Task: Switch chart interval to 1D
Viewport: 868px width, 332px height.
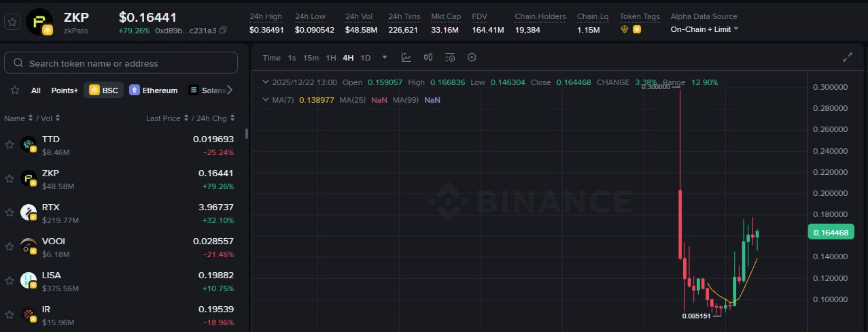Action: tap(366, 58)
